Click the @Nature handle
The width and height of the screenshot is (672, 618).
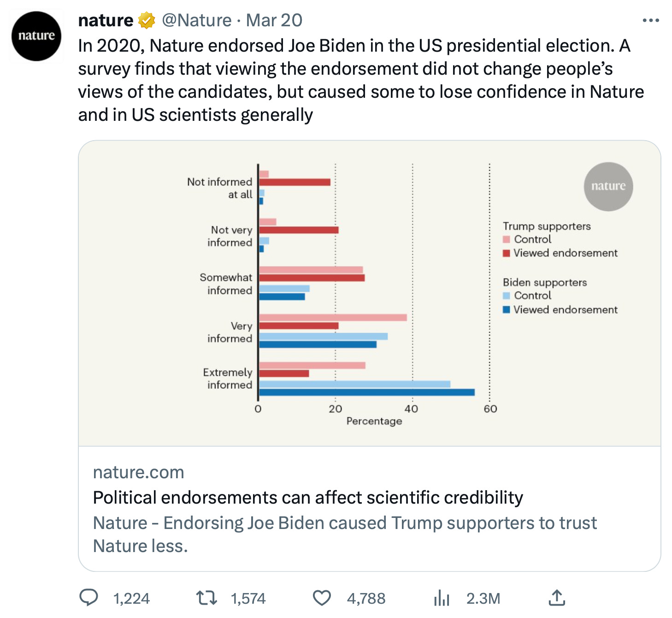click(197, 20)
